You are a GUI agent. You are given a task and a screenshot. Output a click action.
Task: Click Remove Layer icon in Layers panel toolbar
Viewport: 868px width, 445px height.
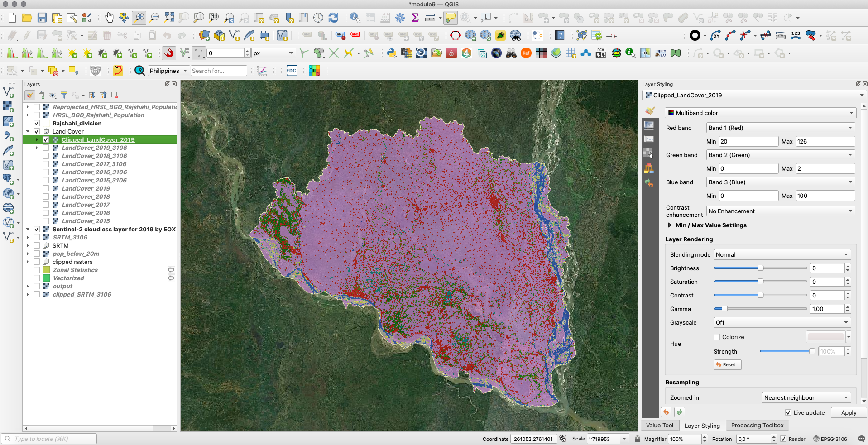point(115,95)
